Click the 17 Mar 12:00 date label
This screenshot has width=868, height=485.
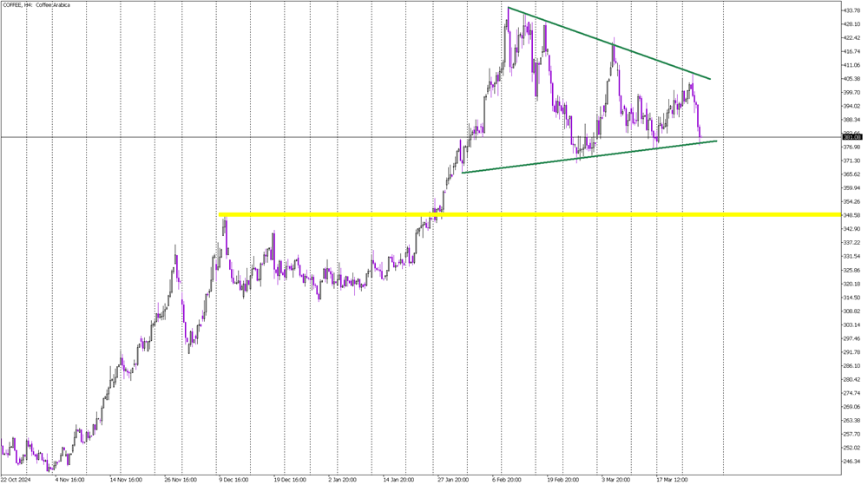click(673, 480)
